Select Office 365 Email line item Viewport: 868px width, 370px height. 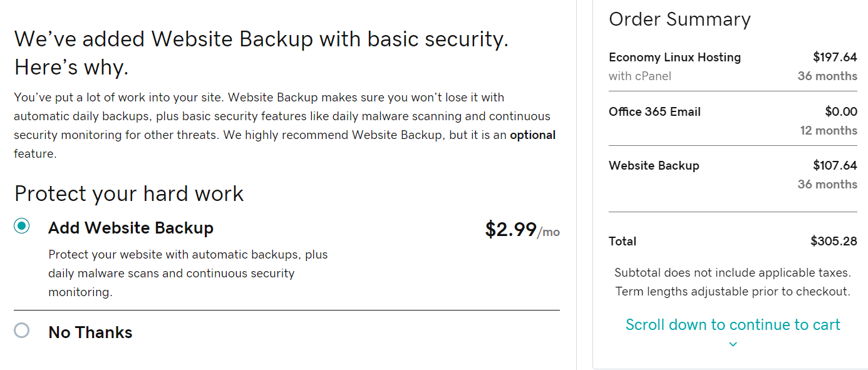click(x=654, y=111)
